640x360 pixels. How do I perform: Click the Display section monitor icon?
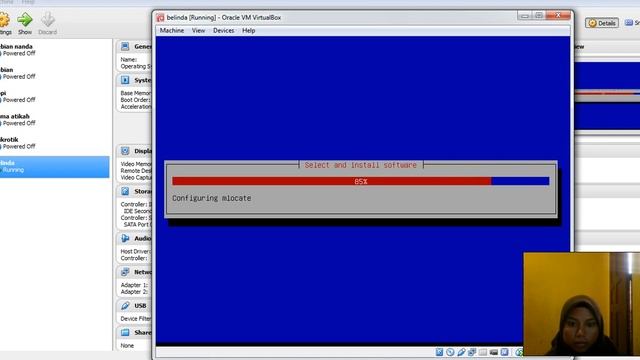pos(125,151)
